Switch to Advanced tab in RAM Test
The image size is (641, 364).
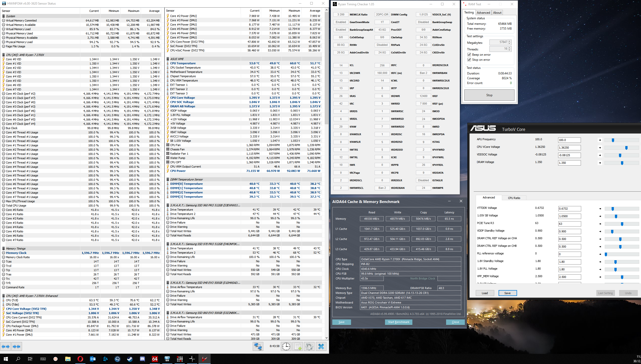[x=483, y=13]
